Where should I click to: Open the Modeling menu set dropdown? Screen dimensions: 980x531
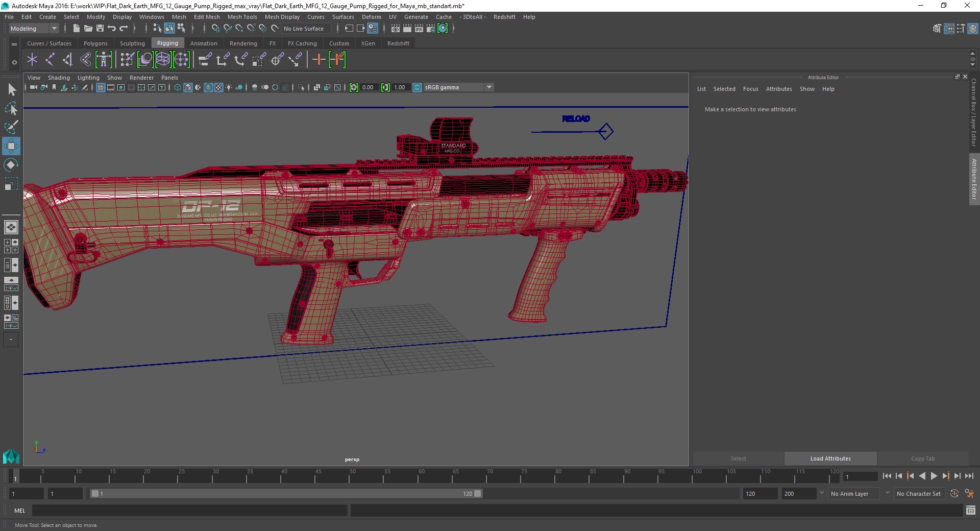pos(34,29)
